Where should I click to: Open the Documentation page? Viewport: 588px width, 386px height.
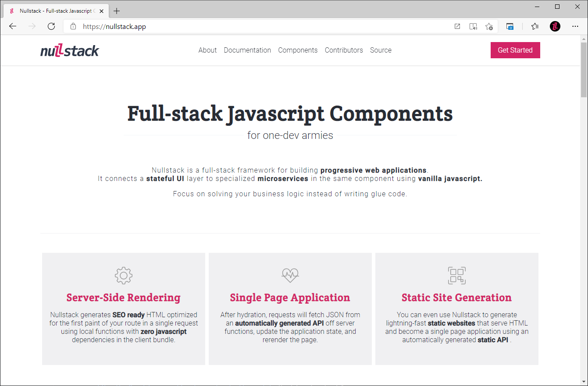click(x=247, y=50)
